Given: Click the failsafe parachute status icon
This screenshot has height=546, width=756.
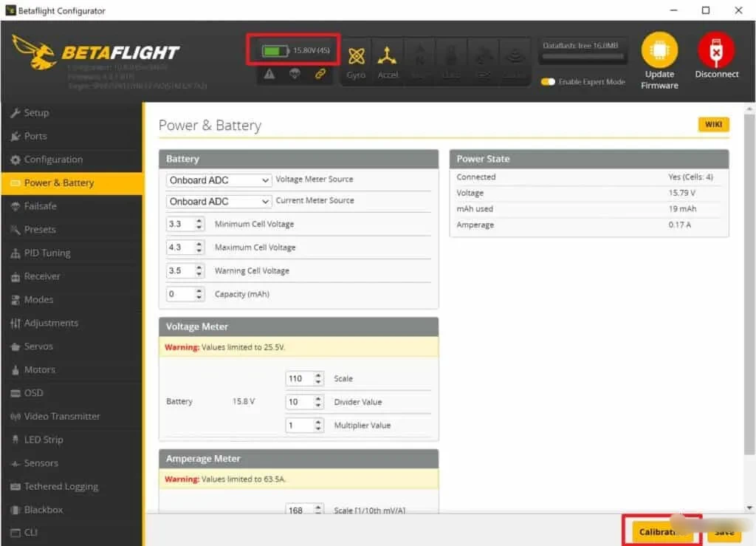Looking at the screenshot, I should click(x=295, y=73).
